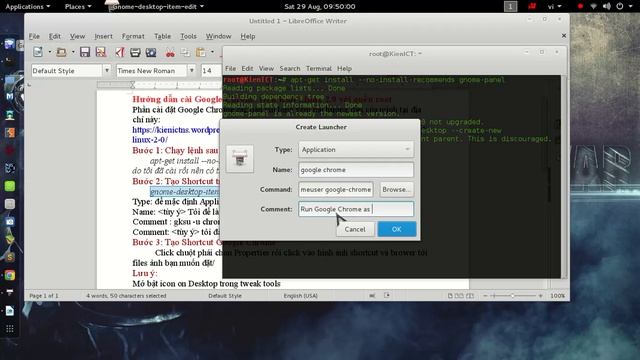The width and height of the screenshot is (640, 360).
Task: Click the launcher icon picker in Create Launcher
Action: 240,159
